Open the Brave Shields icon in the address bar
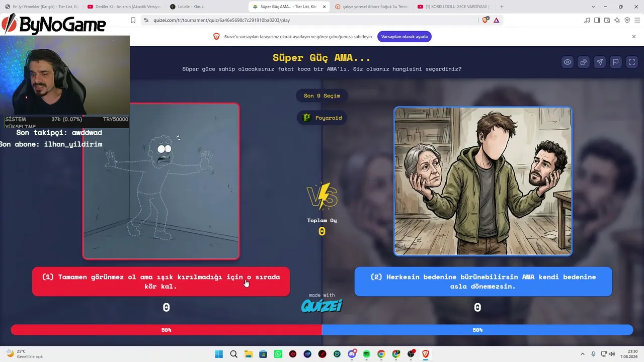 485,20
